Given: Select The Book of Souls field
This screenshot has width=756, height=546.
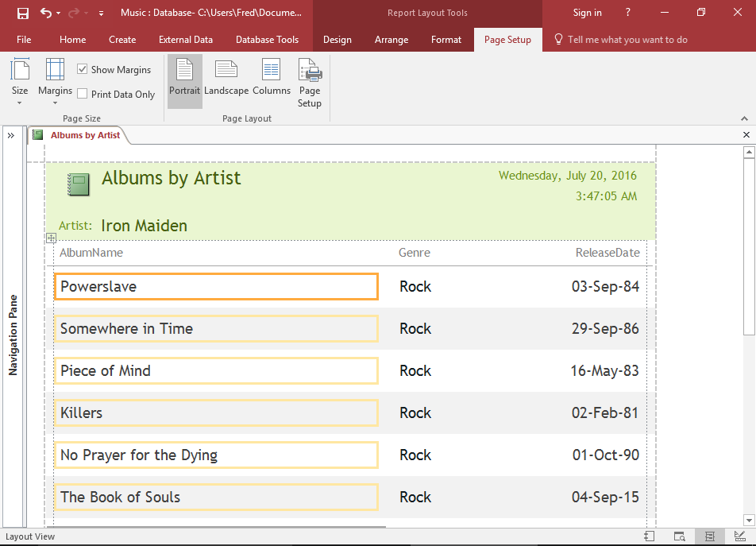Looking at the screenshot, I should 216,498.
